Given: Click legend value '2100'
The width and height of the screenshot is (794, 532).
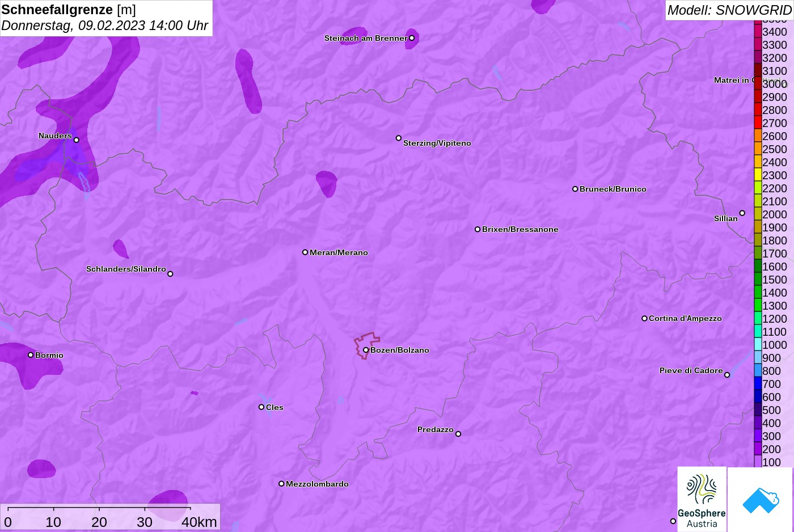Looking at the screenshot, I should coord(775,201).
